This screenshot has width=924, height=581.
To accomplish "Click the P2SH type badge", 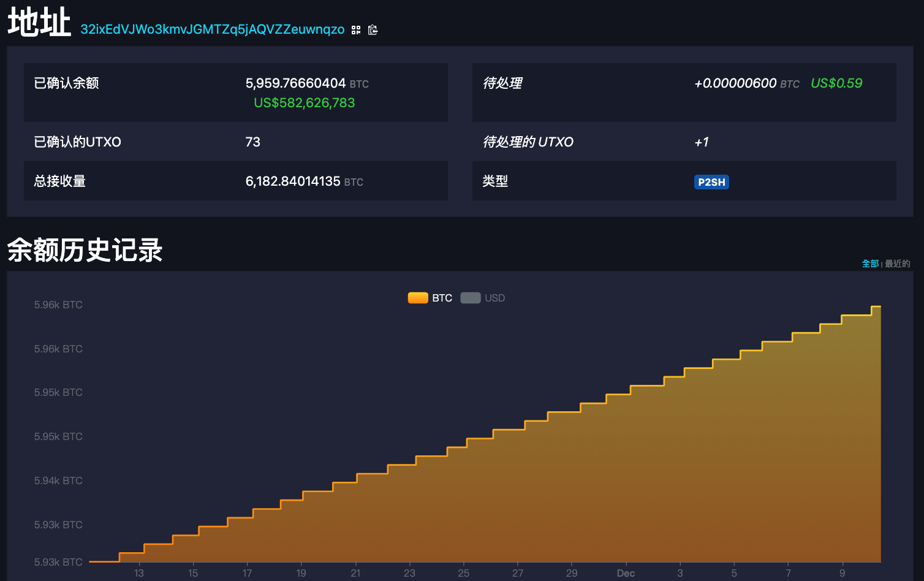I will (x=711, y=182).
